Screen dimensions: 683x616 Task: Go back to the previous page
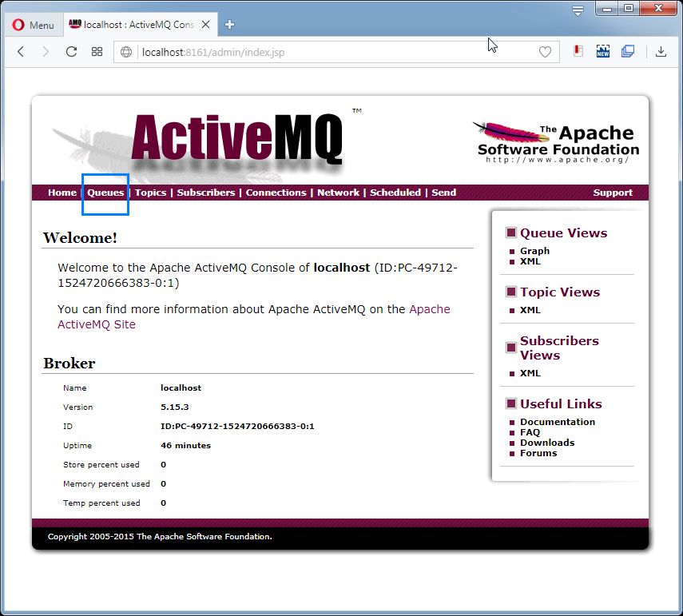tap(21, 52)
